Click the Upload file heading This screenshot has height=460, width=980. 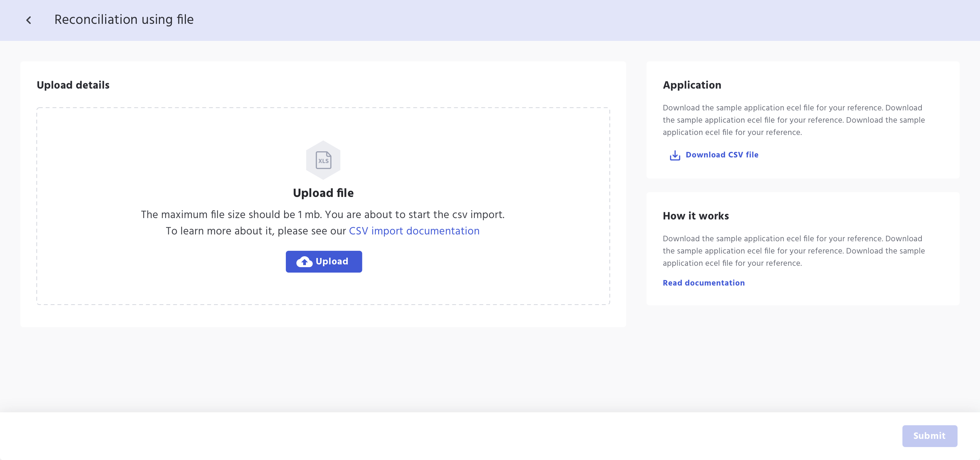[323, 193]
